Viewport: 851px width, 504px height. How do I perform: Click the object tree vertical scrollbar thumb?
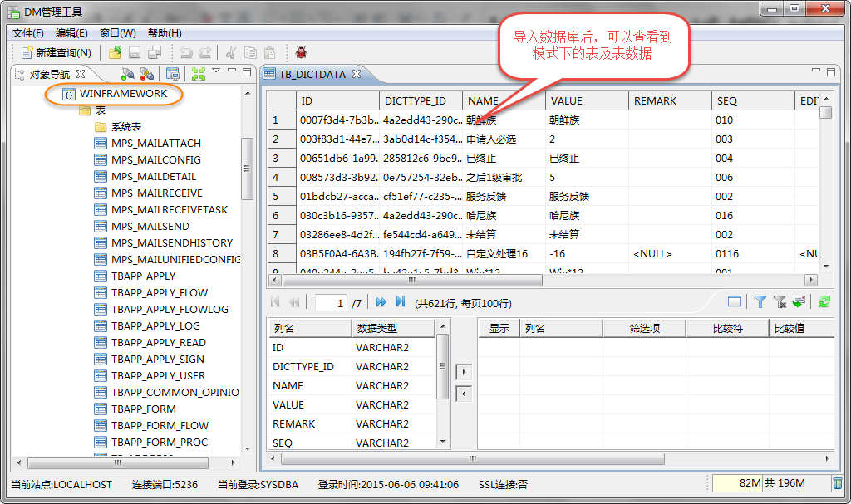(247, 169)
